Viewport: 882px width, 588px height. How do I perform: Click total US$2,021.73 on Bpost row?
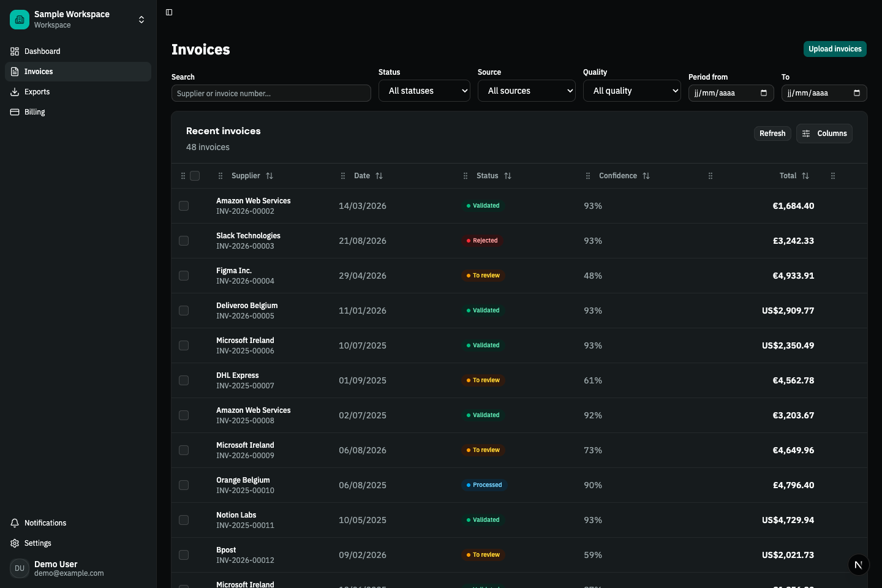click(x=788, y=555)
